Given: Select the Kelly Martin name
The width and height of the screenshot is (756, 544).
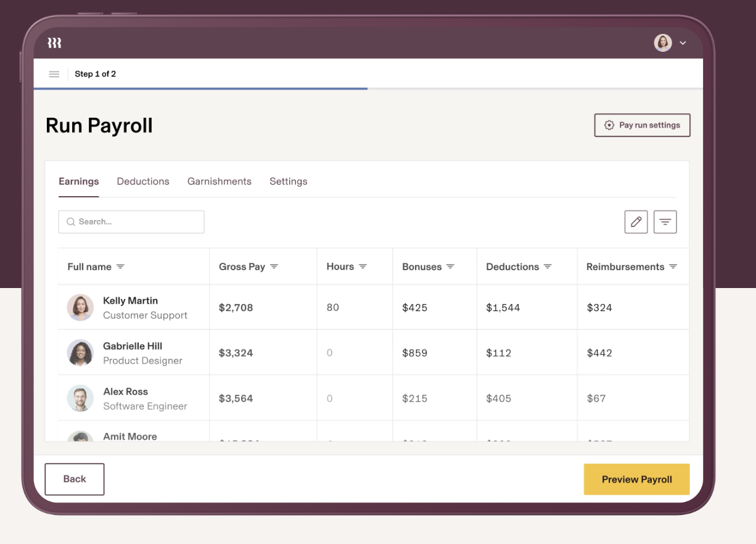Looking at the screenshot, I should [131, 300].
